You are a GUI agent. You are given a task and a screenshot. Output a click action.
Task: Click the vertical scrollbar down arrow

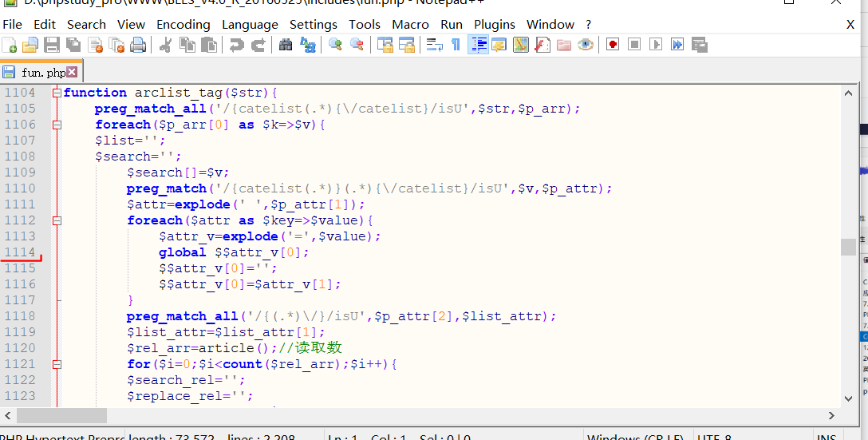tap(848, 398)
